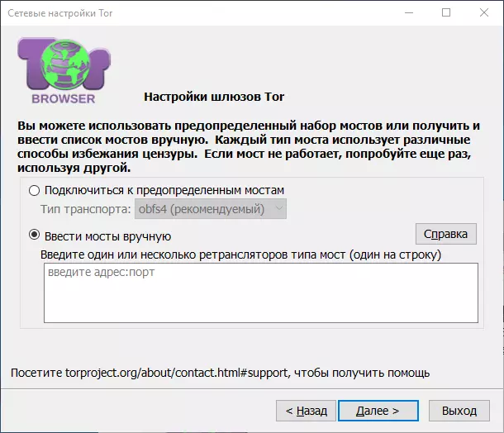Screen dimensions: 504x433
Task: Exit setup using the Выход button
Action: 459,410
